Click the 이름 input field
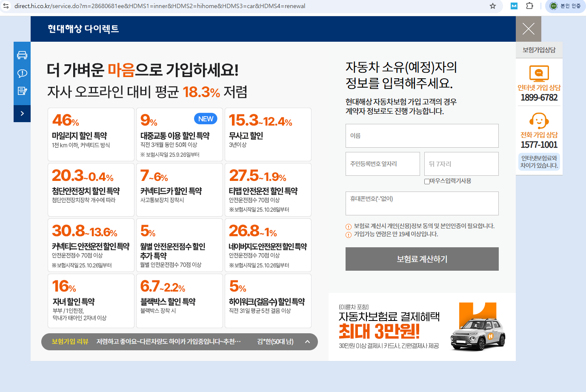The image size is (586, 392). tap(422, 136)
